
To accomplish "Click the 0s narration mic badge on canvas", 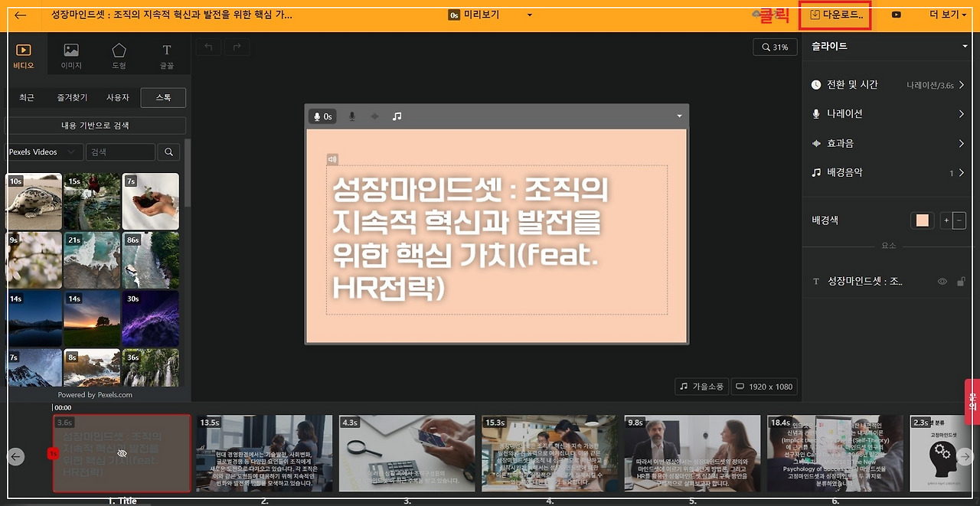I will pos(322,116).
